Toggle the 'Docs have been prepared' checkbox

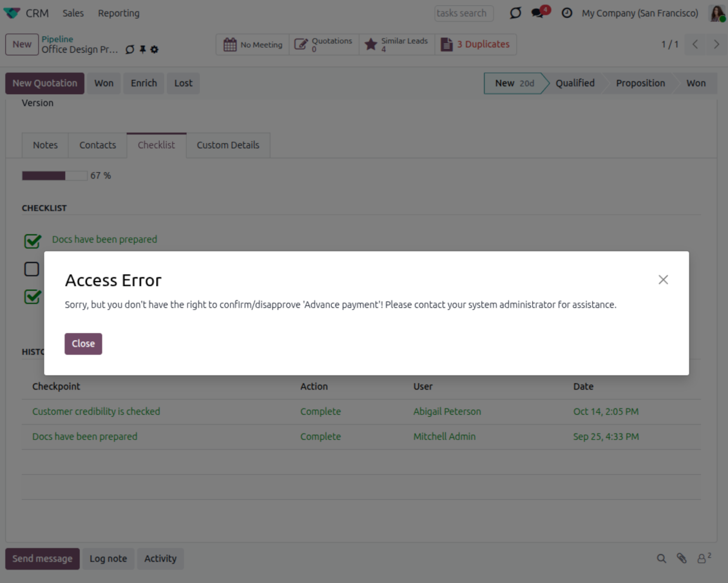tap(32, 241)
